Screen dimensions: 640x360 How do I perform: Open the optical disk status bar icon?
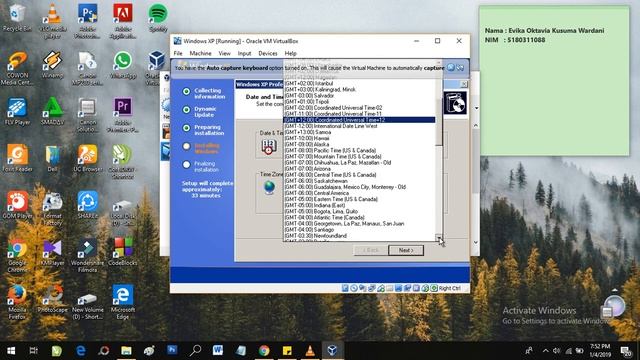pyautogui.click(x=354, y=288)
